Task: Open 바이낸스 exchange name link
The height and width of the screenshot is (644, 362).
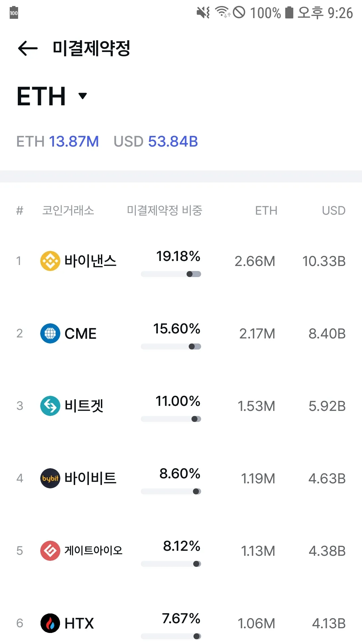Action: pos(90,261)
